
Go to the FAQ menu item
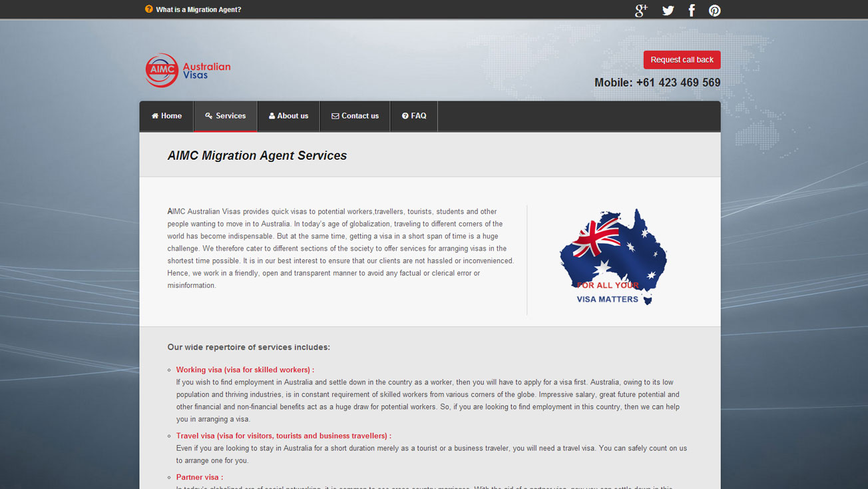(x=413, y=116)
